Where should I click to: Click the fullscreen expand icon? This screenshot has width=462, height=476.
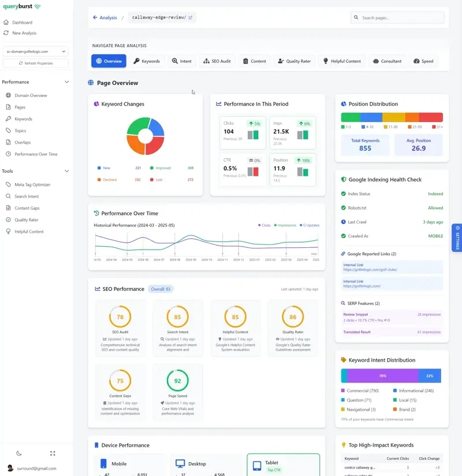point(53,453)
